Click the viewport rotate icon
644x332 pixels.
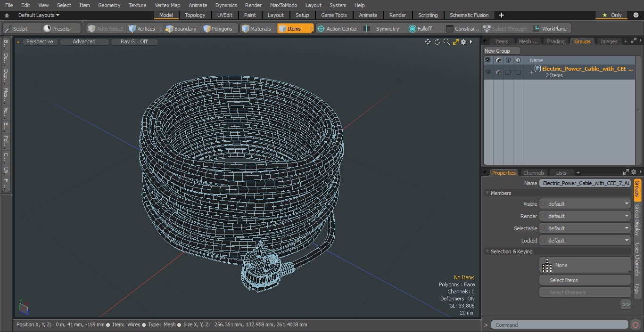tap(437, 42)
